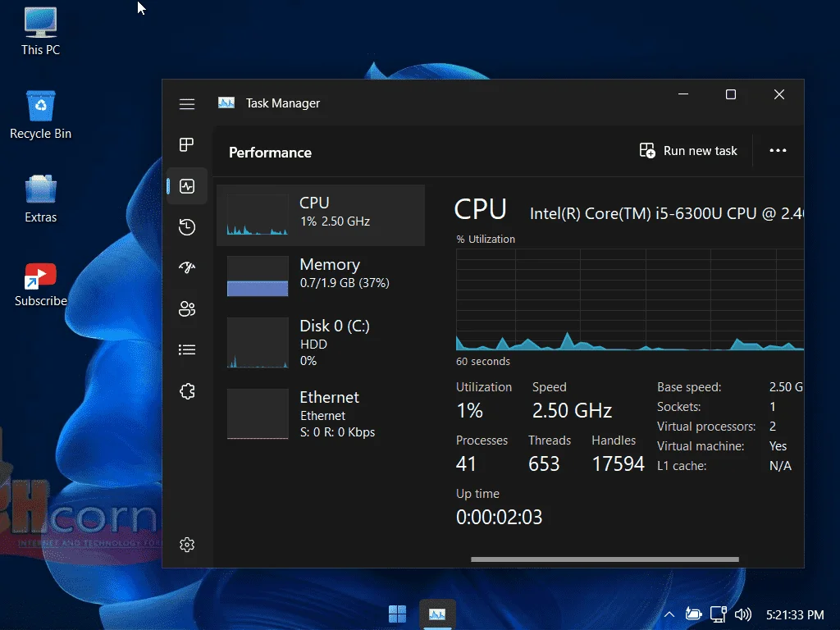Click the Ethernet mini graph thumbnail

click(258, 414)
